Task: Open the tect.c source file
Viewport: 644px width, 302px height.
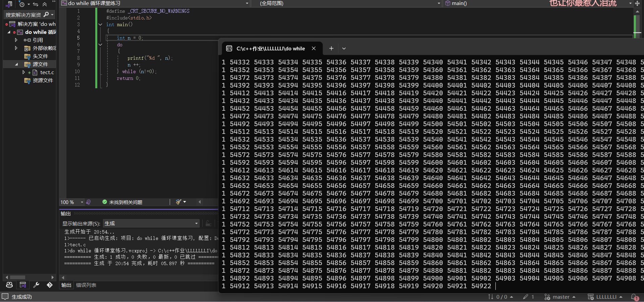Action: (x=47, y=72)
